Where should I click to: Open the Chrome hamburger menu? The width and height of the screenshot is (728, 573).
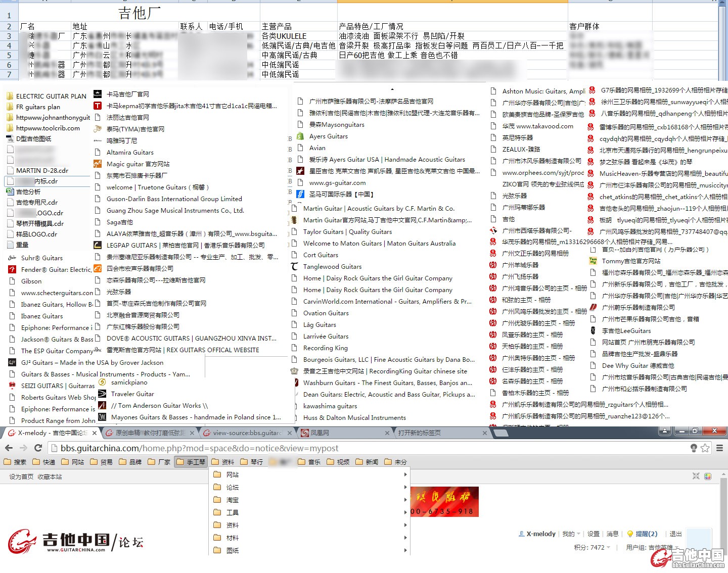click(719, 448)
